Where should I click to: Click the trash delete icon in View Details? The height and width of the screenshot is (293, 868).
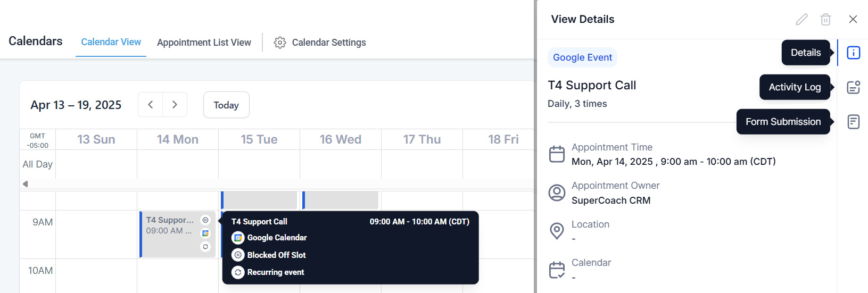pos(825,20)
